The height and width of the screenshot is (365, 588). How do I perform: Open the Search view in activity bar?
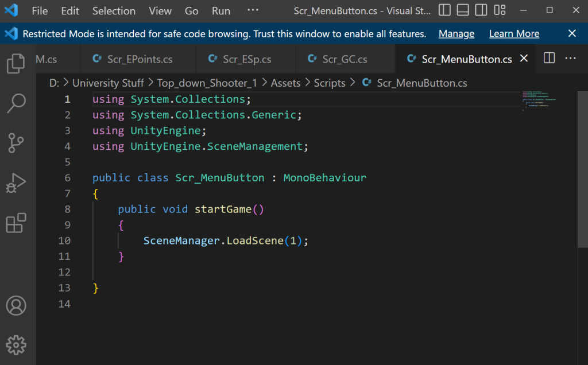pos(16,103)
